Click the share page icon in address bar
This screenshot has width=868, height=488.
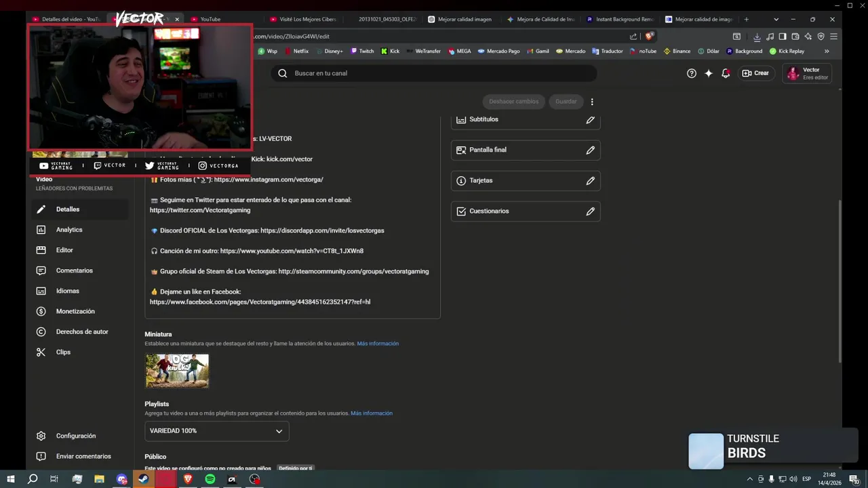coord(633,37)
